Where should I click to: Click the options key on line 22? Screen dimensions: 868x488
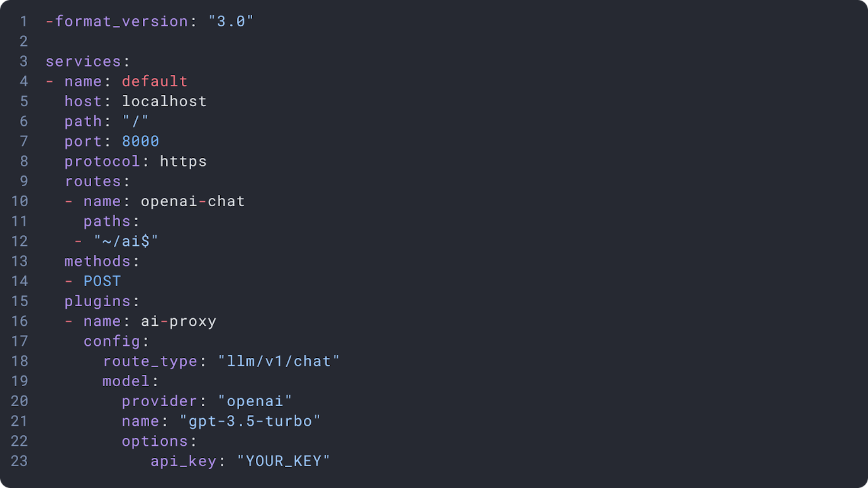(155, 441)
